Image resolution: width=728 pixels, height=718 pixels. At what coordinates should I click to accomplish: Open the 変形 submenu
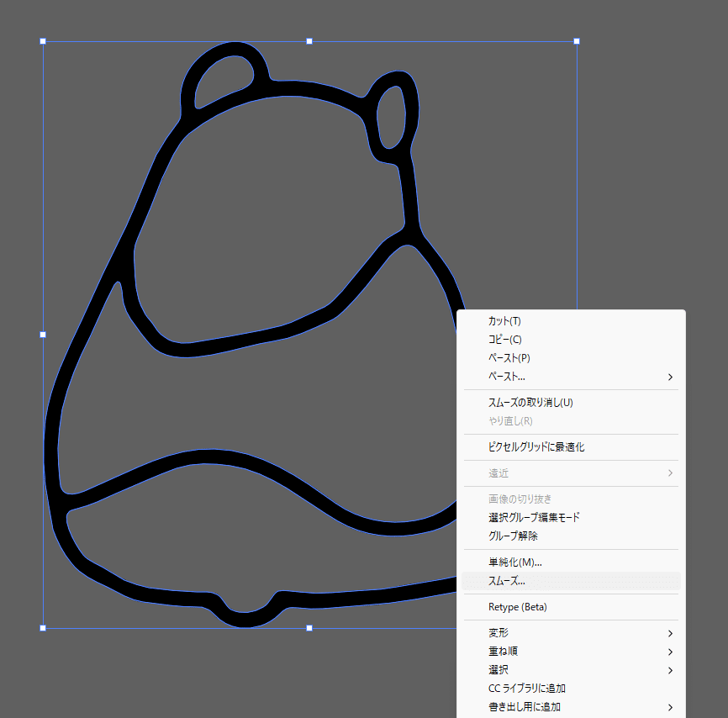(571, 633)
